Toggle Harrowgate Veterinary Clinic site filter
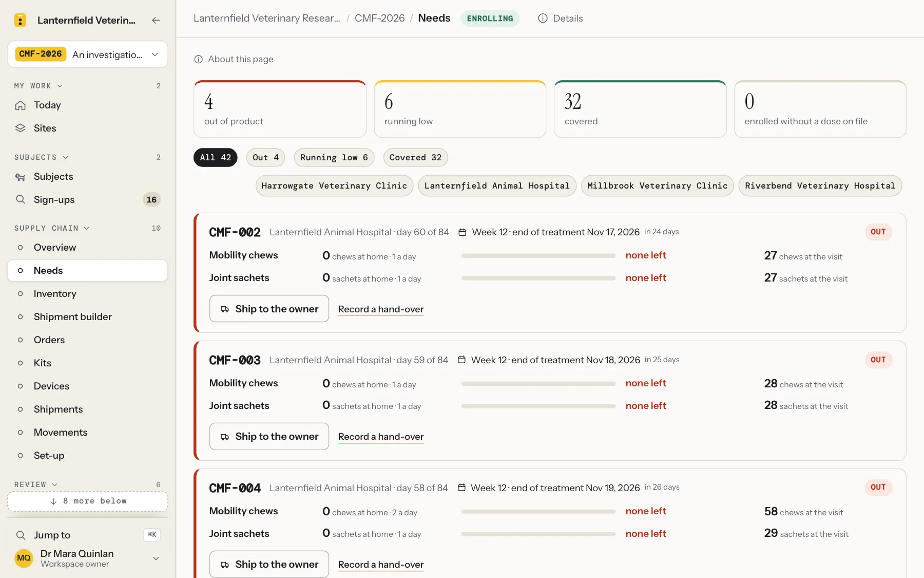This screenshot has height=578, width=924. coord(334,186)
